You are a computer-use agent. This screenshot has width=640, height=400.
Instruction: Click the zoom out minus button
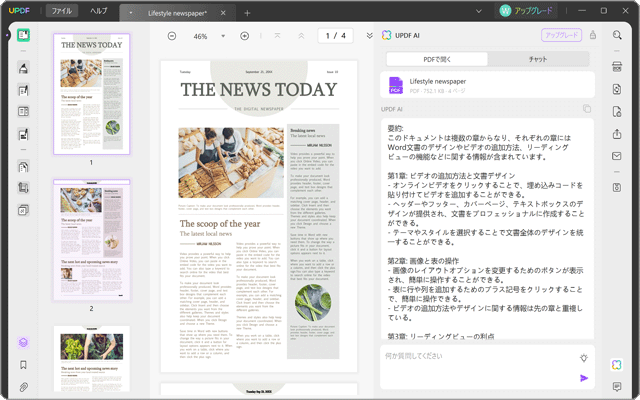pyautogui.click(x=172, y=36)
